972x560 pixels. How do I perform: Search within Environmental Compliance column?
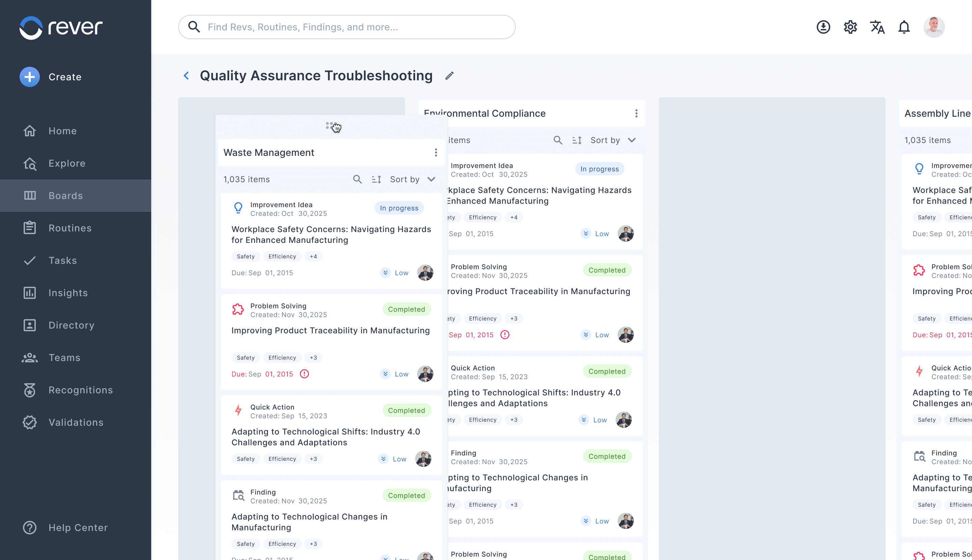pos(558,140)
